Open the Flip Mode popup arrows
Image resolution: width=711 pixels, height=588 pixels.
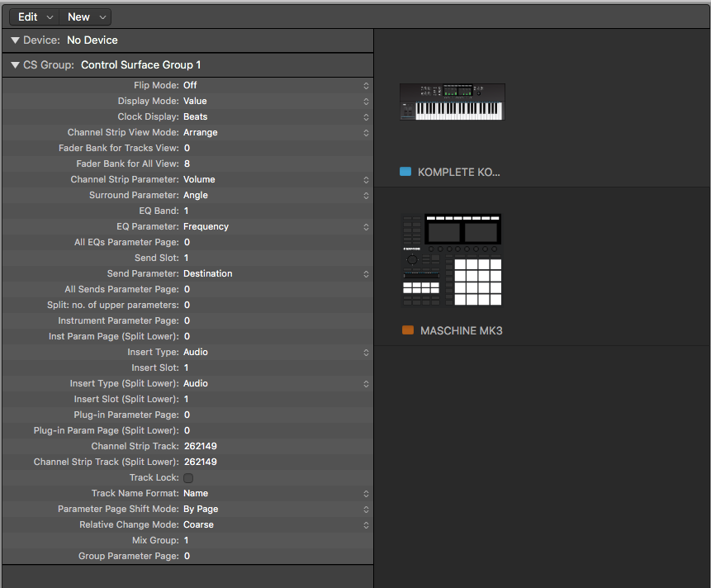366,86
